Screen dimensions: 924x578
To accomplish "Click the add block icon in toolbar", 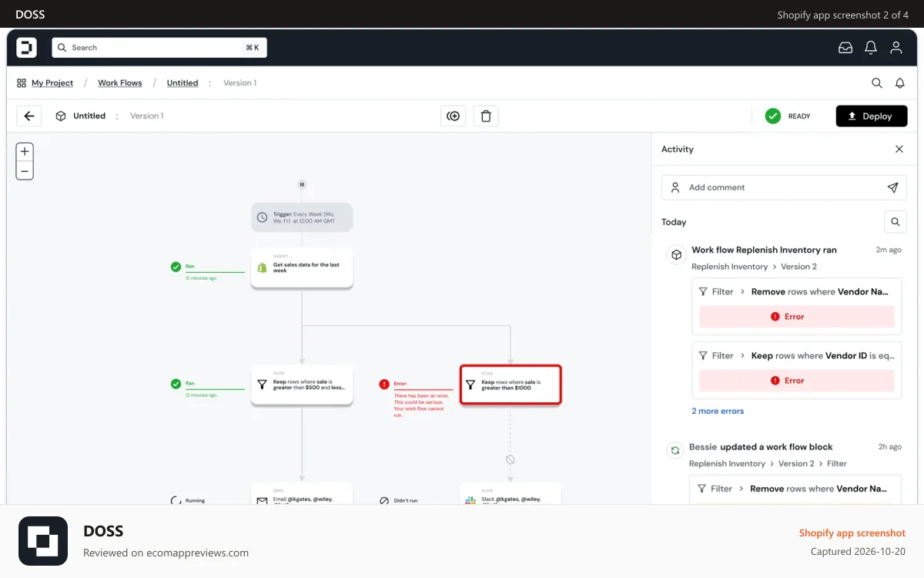I will click(453, 116).
